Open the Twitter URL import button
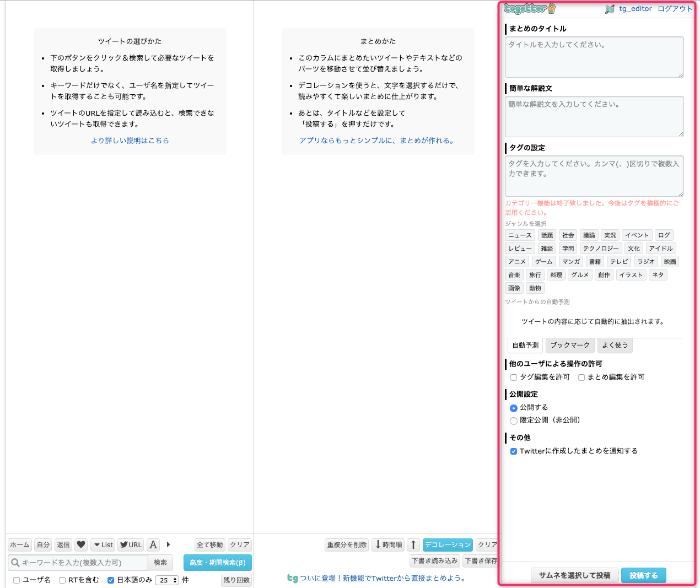 pyautogui.click(x=131, y=545)
